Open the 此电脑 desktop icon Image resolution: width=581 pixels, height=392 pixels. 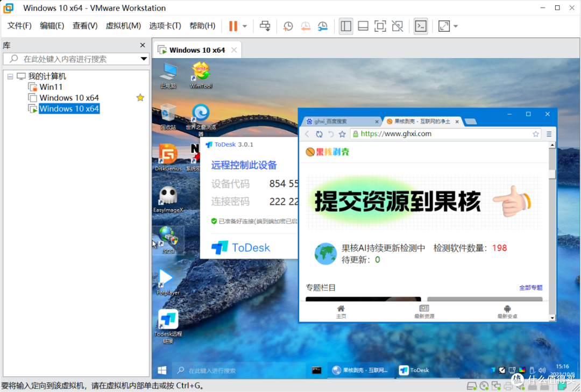168,76
